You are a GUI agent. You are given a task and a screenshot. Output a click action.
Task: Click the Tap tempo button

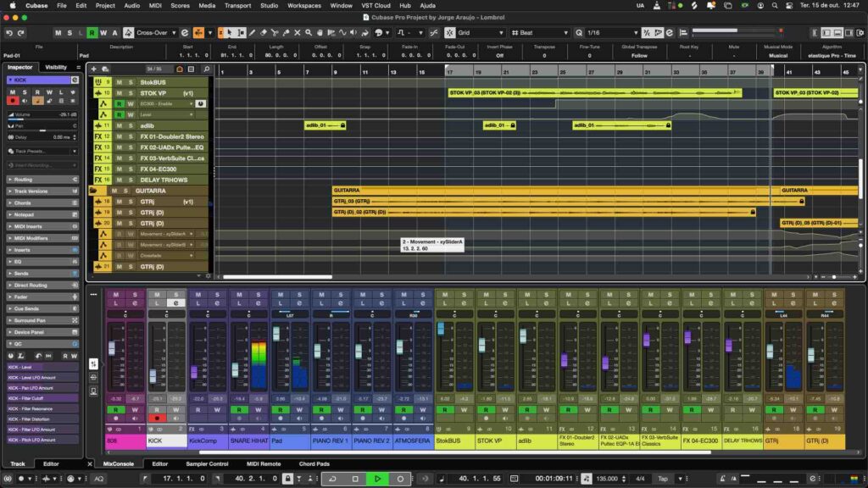pos(663,479)
